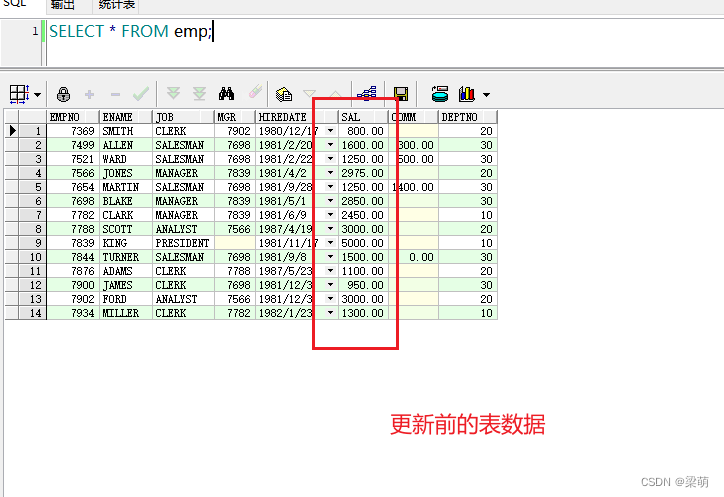Open date dropdown for WARD row
724x497 pixels.
331,159
